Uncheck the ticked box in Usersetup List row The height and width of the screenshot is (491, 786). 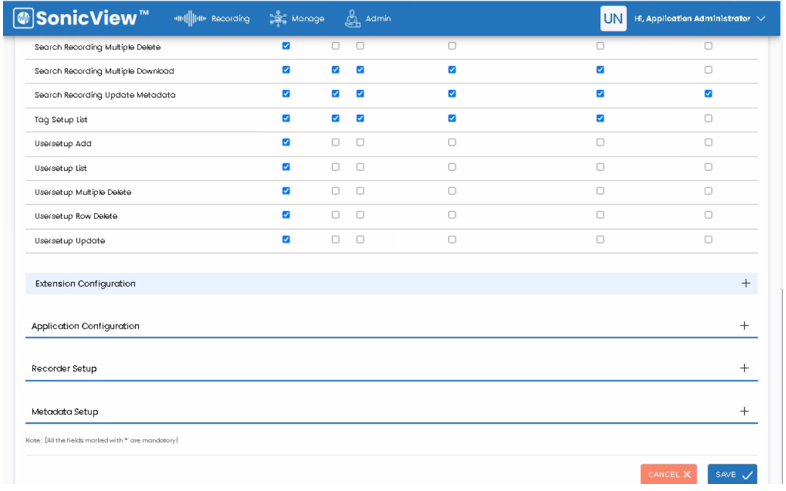pyautogui.click(x=286, y=167)
